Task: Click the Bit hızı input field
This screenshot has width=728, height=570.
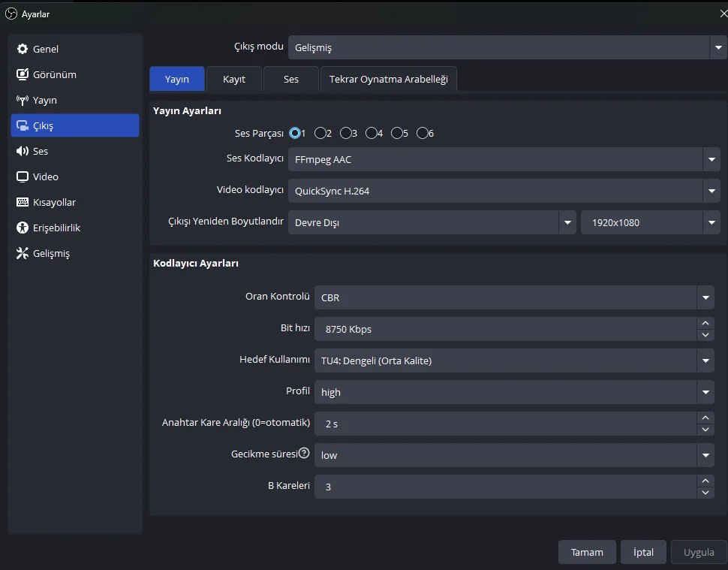Action: click(505, 329)
